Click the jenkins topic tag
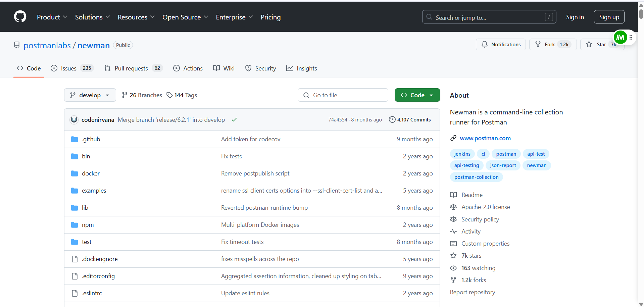Image resolution: width=644 pixels, height=307 pixels. click(x=462, y=154)
